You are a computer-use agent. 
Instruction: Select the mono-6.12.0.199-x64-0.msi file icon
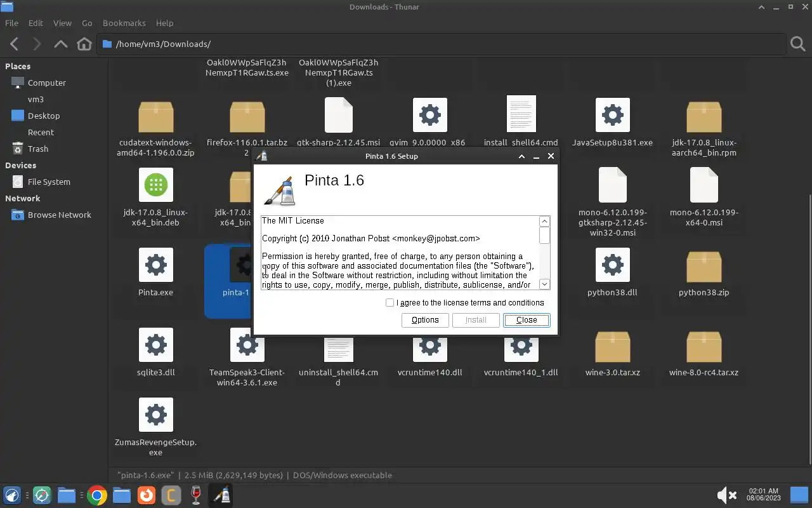click(704, 185)
